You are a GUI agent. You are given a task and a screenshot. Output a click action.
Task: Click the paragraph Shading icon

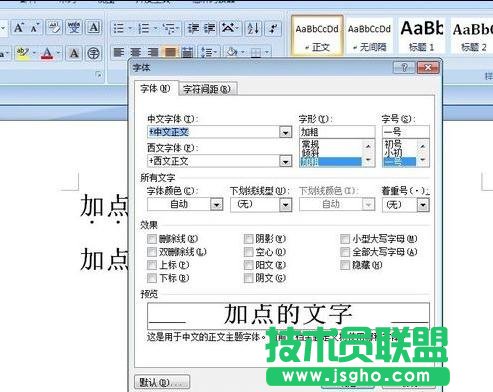232,52
